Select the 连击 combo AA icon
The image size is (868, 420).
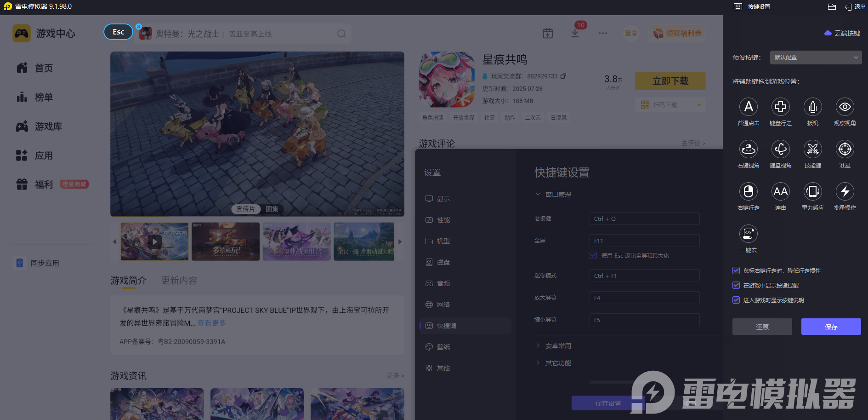(781, 191)
